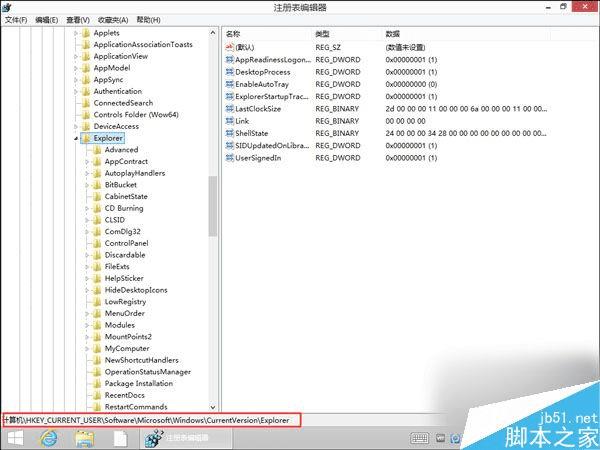Screen dimensions: 600x450
Task: Expand the Applets tree node
Action: point(76,33)
